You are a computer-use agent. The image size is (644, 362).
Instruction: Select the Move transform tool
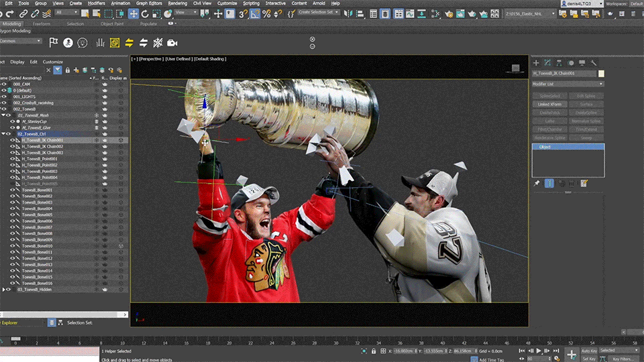(x=133, y=14)
